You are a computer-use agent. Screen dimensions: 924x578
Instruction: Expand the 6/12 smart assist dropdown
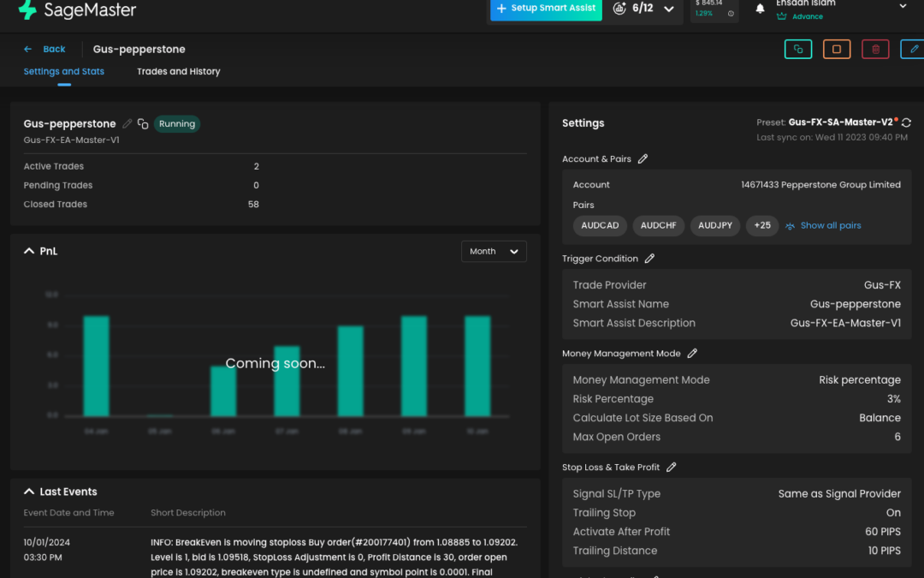669,9
